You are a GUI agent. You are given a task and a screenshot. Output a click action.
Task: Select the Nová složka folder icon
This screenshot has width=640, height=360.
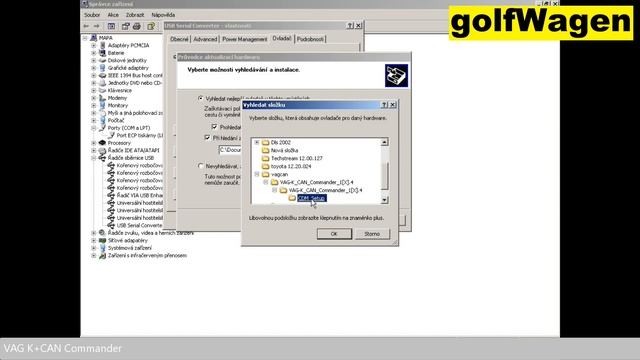tap(266, 150)
